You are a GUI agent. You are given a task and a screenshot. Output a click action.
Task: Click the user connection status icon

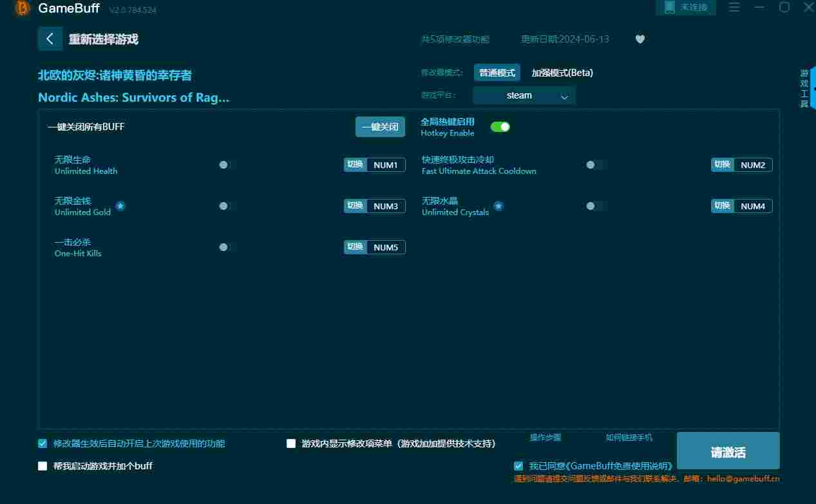[x=670, y=7]
